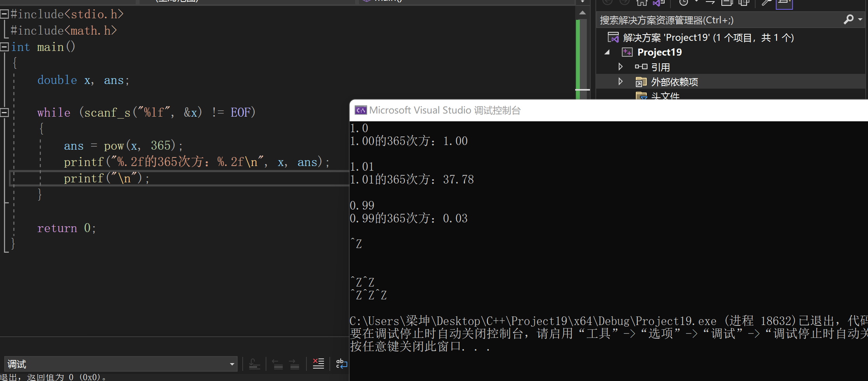Click console output '1.00的365次方: 1.00'
This screenshot has width=868, height=381.
409,141
